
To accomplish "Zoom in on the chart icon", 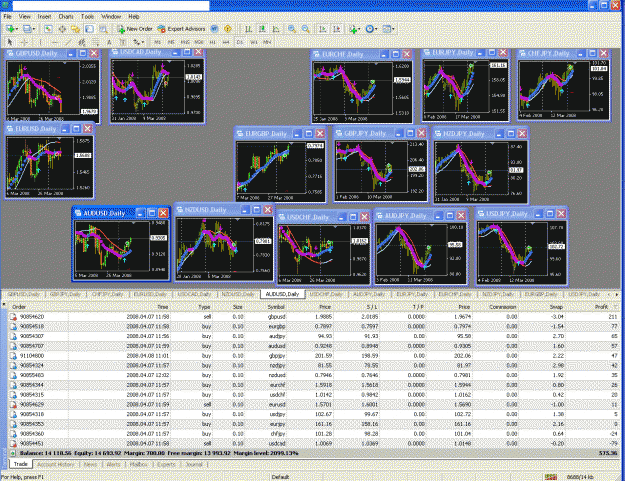I will point(292,29).
